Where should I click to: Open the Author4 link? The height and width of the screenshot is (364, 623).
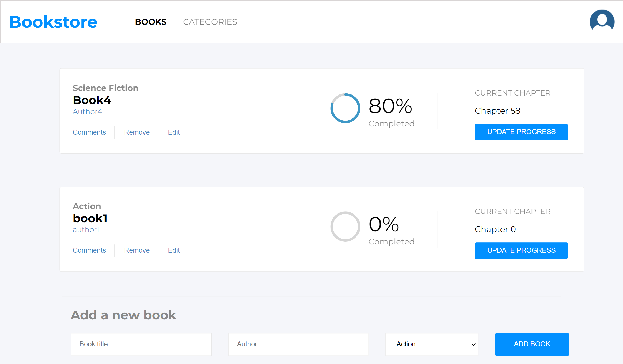(87, 112)
